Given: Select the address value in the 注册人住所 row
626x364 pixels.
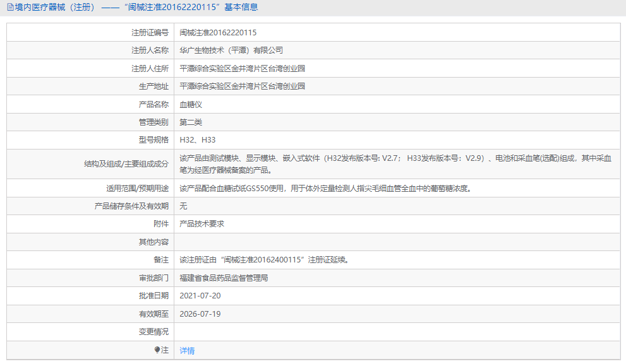Looking at the screenshot, I should pos(243,69).
